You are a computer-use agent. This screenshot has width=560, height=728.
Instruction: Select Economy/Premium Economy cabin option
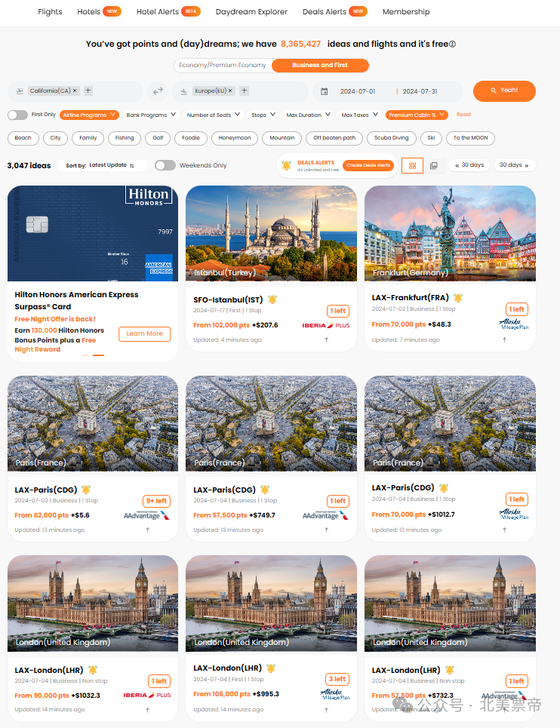(223, 65)
